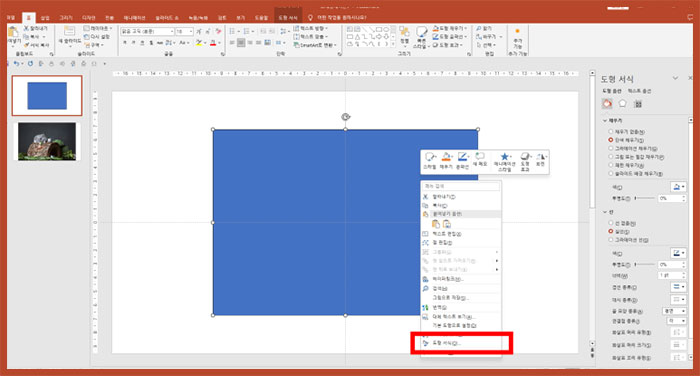700x376 pixels.
Task: Select the Slide background fill radio button
Action: (x=611, y=173)
